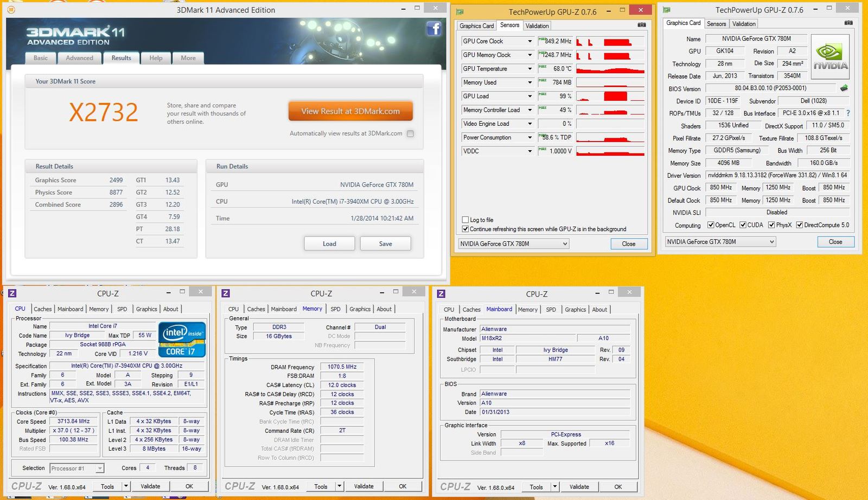868x500 pixels.
Task: Open the GPU Core Clock sensor dropdown
Action: tap(530, 41)
